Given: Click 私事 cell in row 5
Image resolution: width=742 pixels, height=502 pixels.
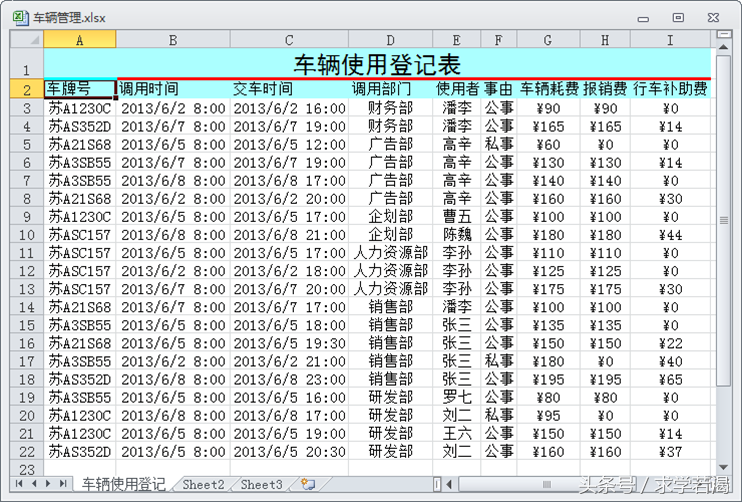Looking at the screenshot, I should (x=499, y=144).
